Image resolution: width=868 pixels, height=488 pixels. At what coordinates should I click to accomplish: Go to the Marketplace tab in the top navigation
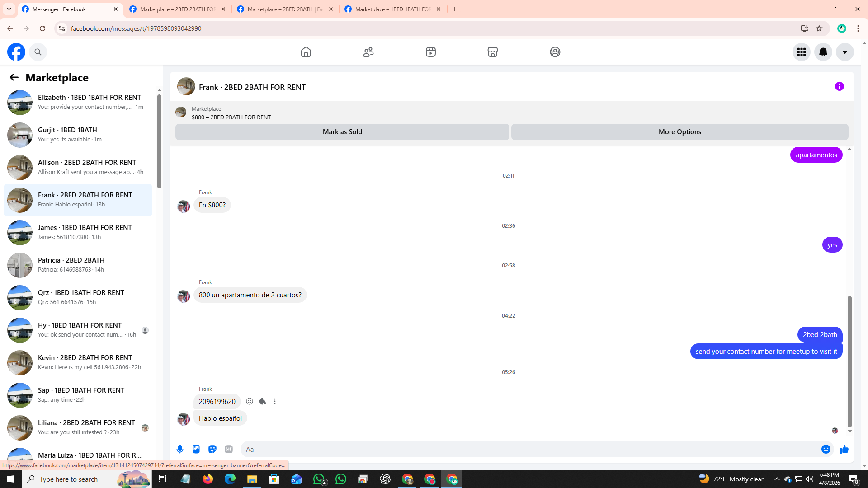click(493, 52)
